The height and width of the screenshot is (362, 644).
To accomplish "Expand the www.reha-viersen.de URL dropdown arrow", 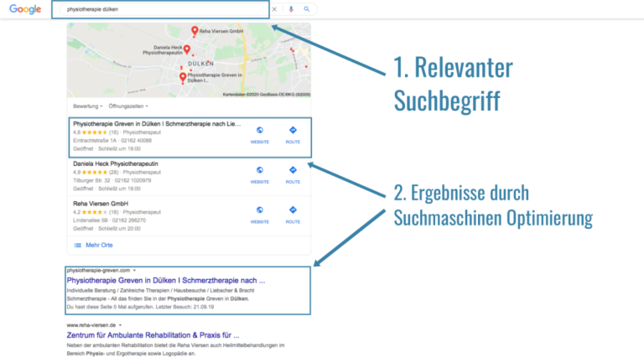I will 121,325.
